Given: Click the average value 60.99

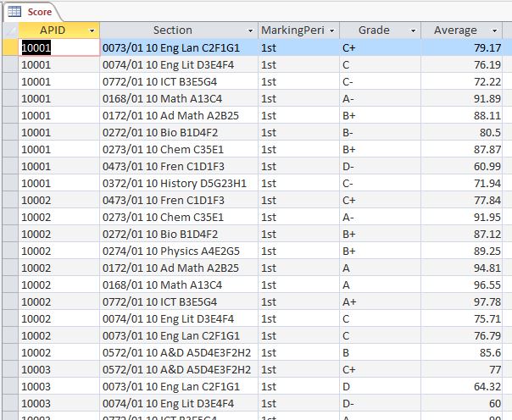Looking at the screenshot, I should (x=487, y=167).
